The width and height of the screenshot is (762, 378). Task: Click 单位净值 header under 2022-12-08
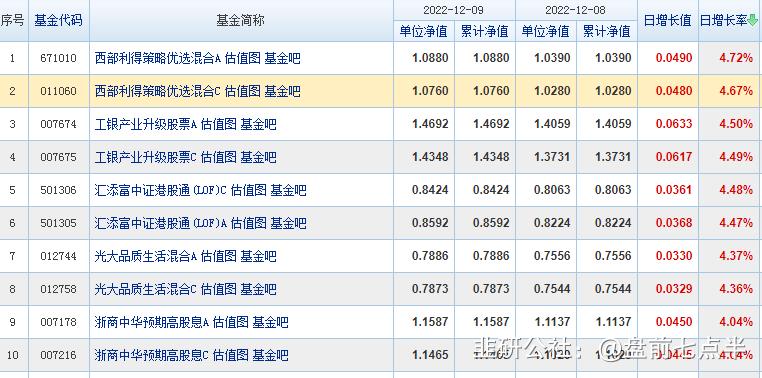[545, 32]
